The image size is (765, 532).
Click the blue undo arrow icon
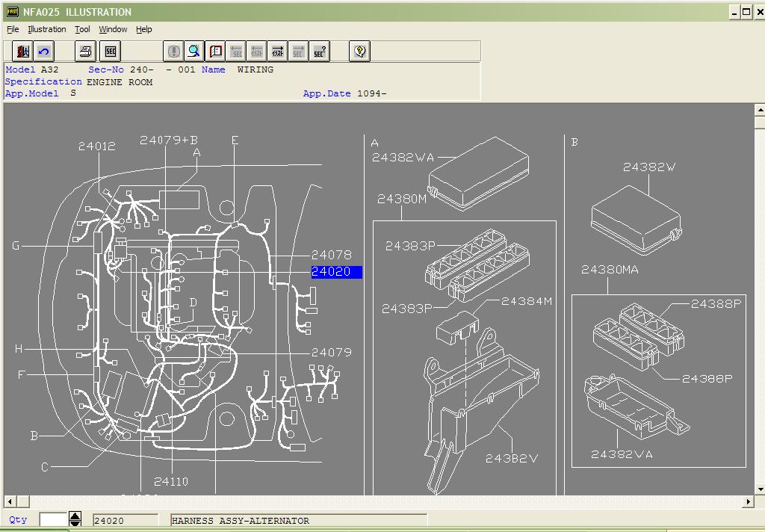tap(44, 51)
